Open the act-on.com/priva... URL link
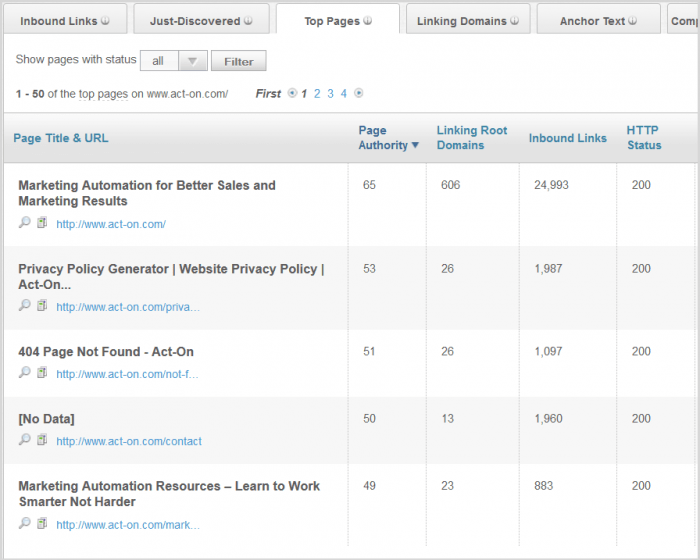700x560 pixels. (x=128, y=307)
